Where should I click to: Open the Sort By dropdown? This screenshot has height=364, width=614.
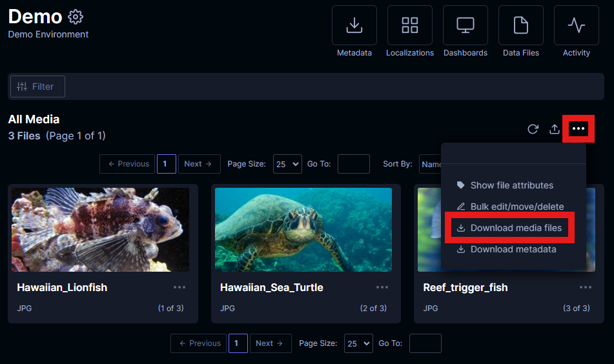pos(431,164)
